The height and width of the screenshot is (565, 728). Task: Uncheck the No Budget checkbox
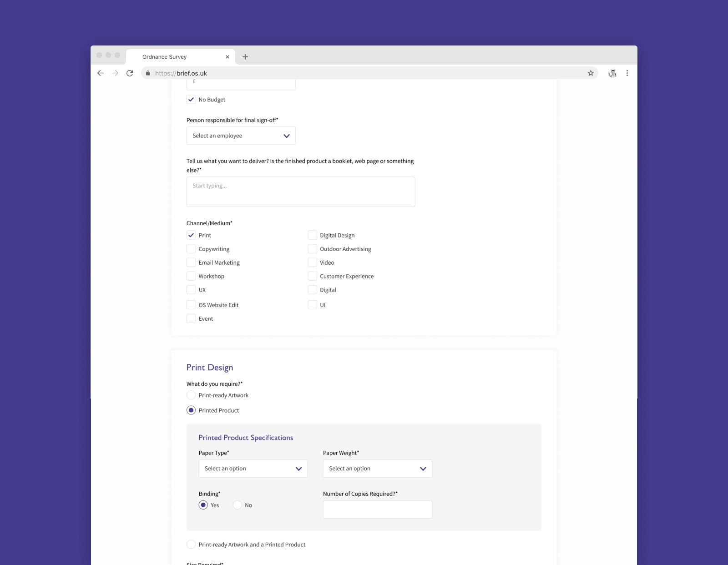click(x=191, y=100)
